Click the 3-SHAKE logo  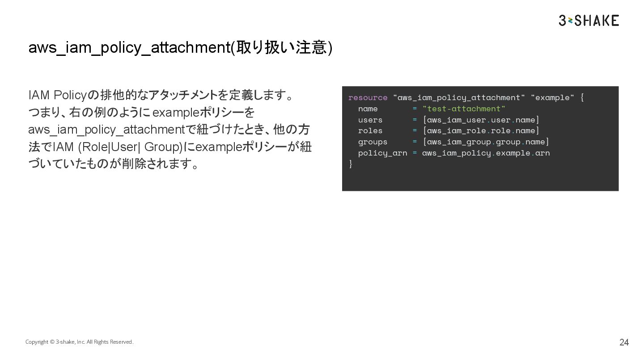pos(589,20)
